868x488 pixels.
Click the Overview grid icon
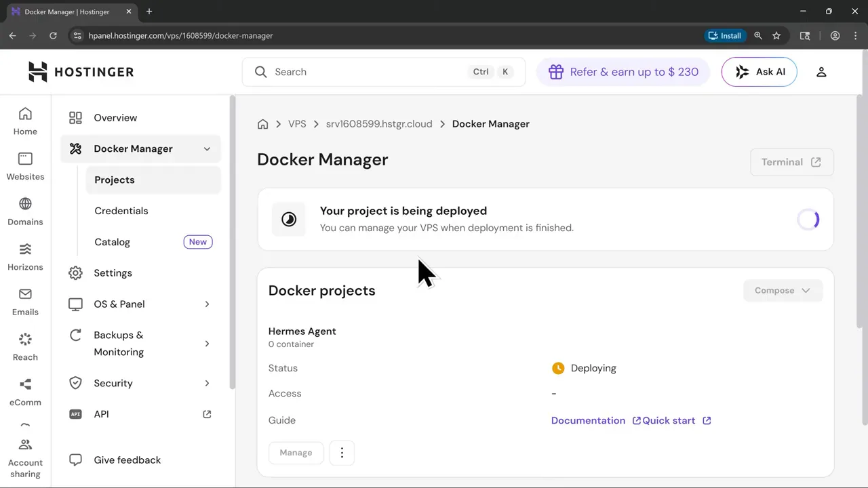tap(75, 118)
